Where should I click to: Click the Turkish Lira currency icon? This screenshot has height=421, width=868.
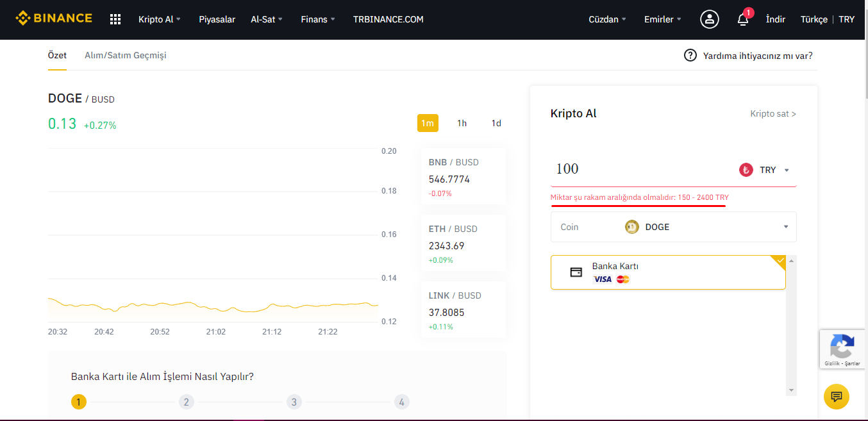click(746, 170)
